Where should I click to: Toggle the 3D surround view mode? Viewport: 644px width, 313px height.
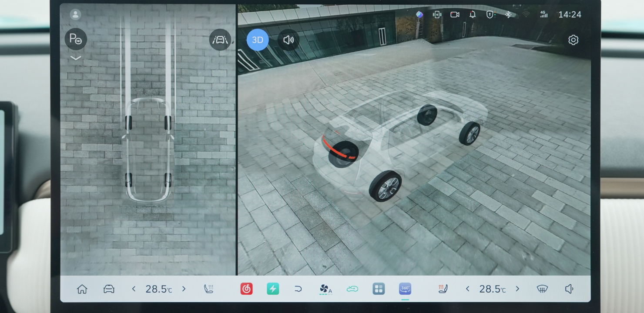pyautogui.click(x=258, y=40)
